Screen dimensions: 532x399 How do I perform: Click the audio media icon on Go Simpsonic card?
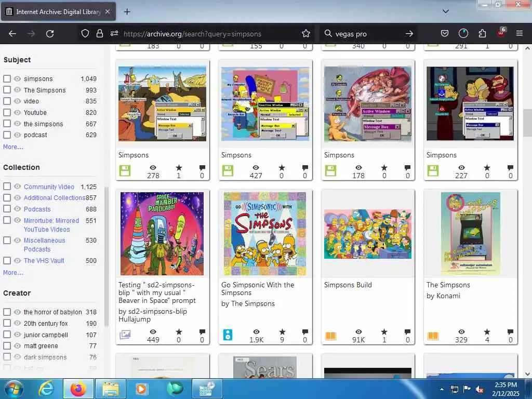228,335
